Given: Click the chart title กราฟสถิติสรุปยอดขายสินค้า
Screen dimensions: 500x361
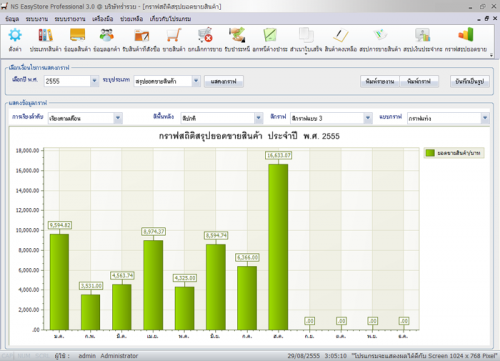Looking at the screenshot, I should click(x=211, y=136).
